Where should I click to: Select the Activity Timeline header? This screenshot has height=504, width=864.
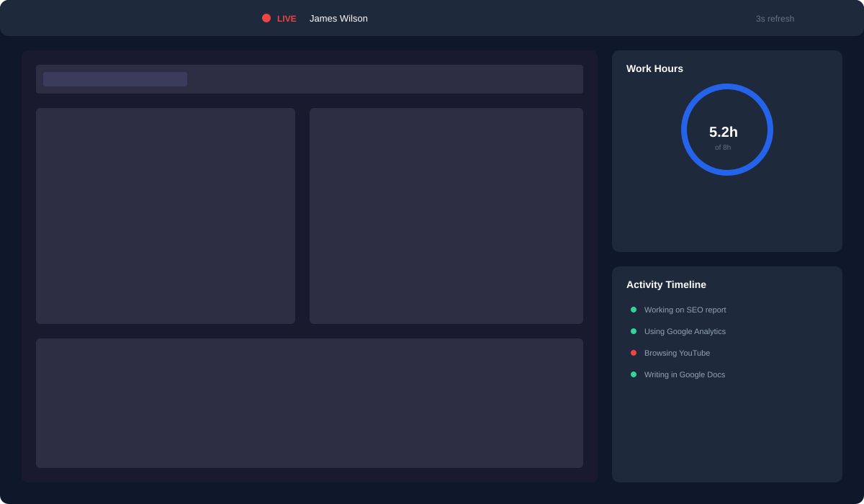point(666,284)
